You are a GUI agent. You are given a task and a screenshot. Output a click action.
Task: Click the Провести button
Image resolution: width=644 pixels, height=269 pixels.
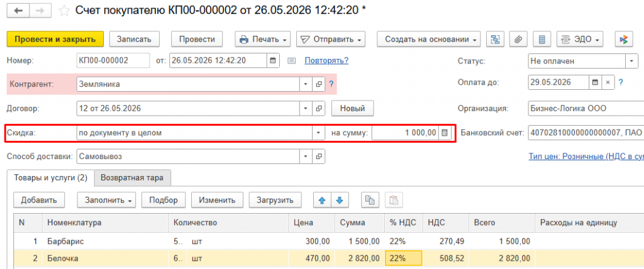coord(197,40)
